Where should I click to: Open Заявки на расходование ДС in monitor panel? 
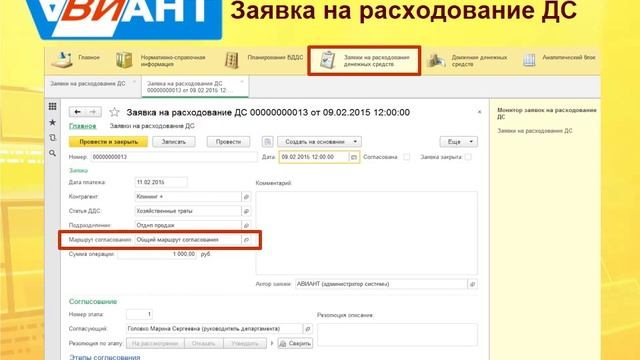pyautogui.click(x=534, y=131)
